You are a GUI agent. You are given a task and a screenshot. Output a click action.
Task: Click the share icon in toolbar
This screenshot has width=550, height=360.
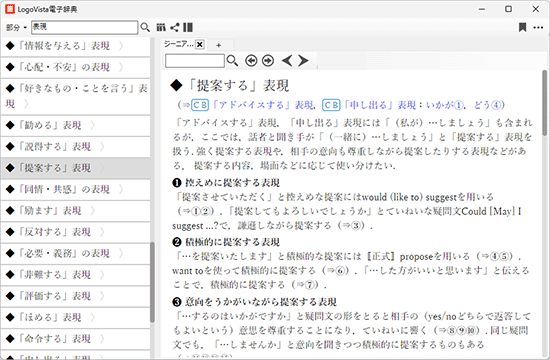click(x=174, y=27)
